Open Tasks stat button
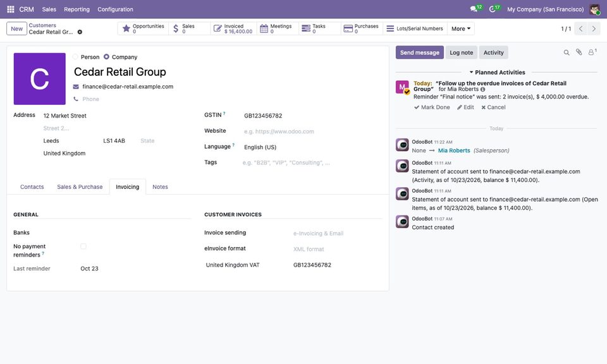 tap(320, 28)
